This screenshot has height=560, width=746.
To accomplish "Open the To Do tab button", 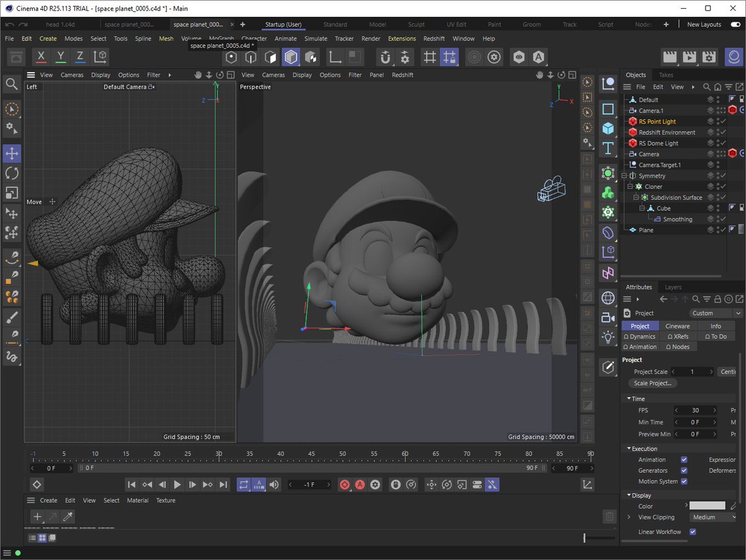I will [716, 336].
